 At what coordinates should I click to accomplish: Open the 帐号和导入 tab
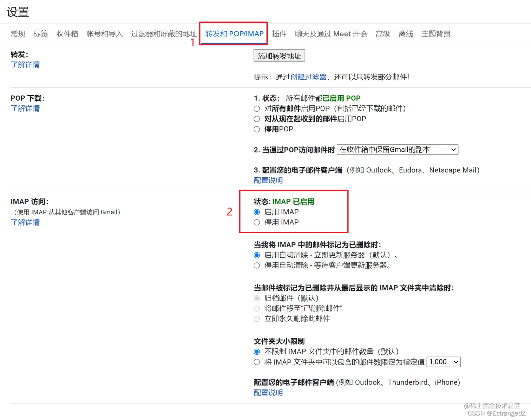[104, 34]
